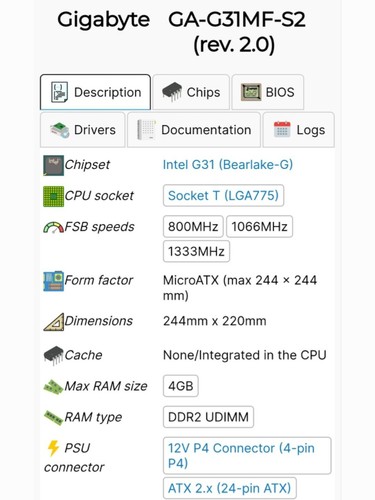Click the 'Form factor' row label
The image size is (375, 500).
coord(99,280)
